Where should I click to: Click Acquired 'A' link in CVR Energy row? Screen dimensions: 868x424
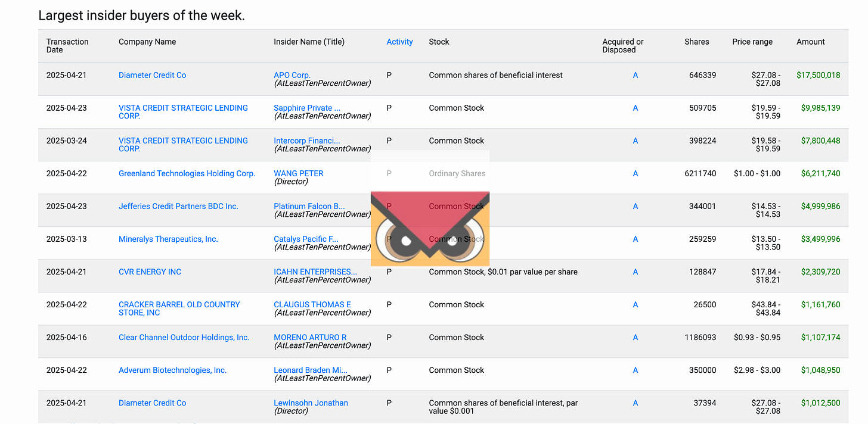pos(635,272)
